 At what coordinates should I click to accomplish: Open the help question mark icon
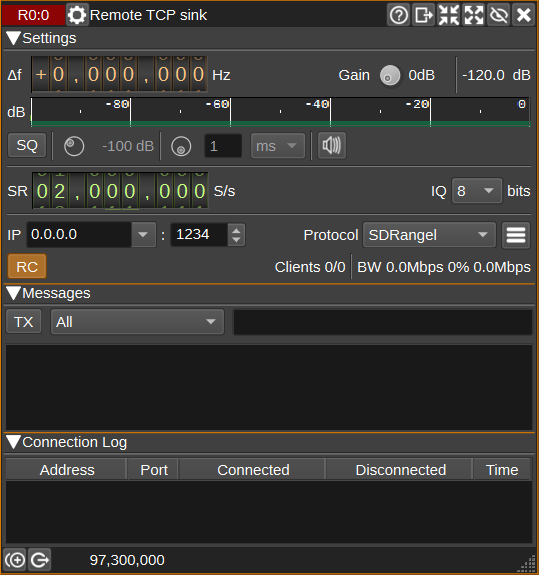[x=399, y=15]
